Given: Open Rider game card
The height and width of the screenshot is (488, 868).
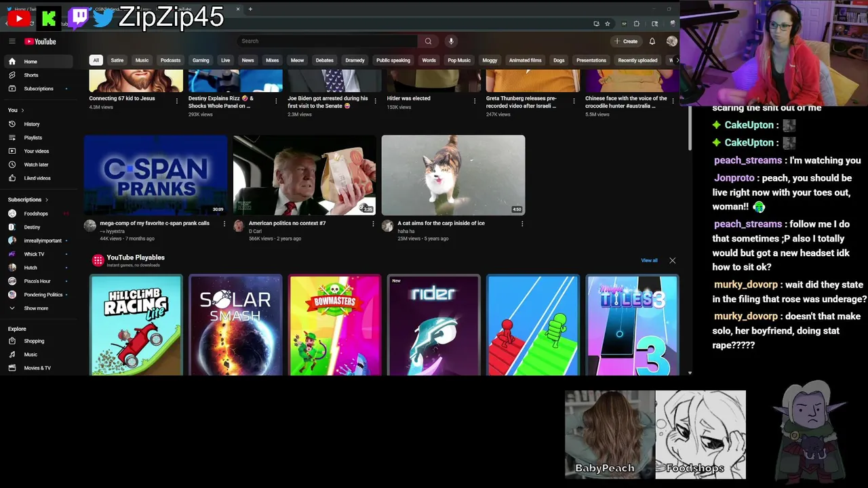Looking at the screenshot, I should click(x=434, y=325).
